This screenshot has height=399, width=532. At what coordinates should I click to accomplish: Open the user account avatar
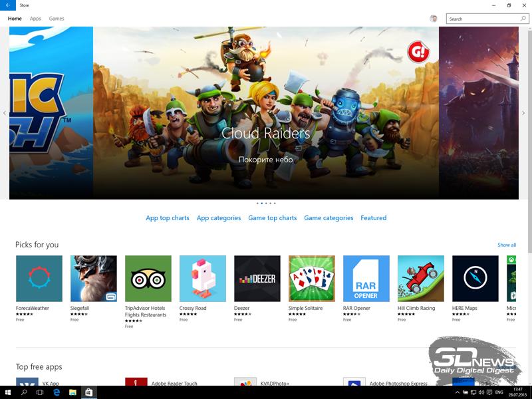434,19
